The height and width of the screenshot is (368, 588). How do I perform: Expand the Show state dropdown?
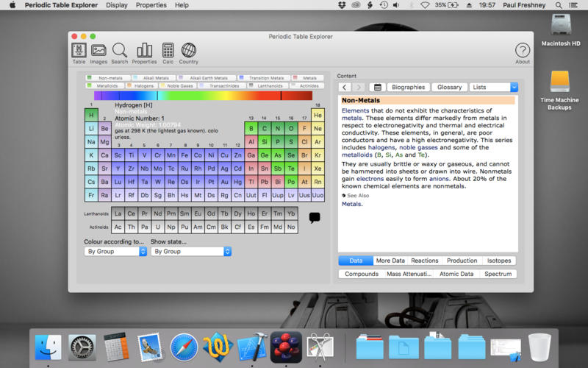[191, 252]
